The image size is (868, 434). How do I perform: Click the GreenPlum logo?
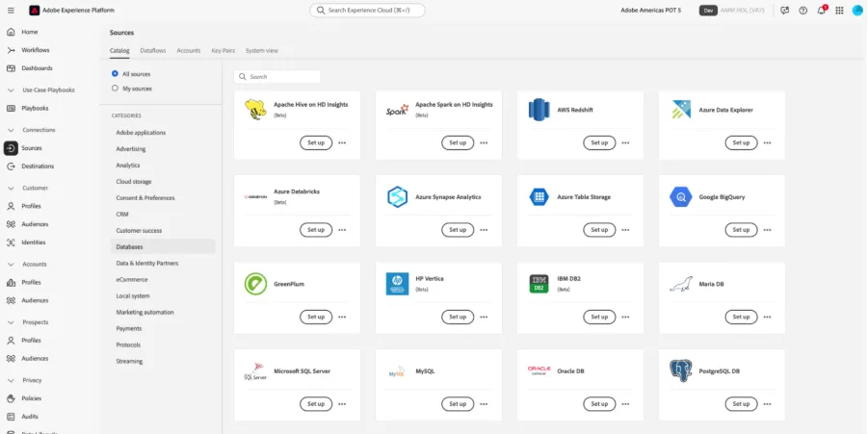pos(255,284)
